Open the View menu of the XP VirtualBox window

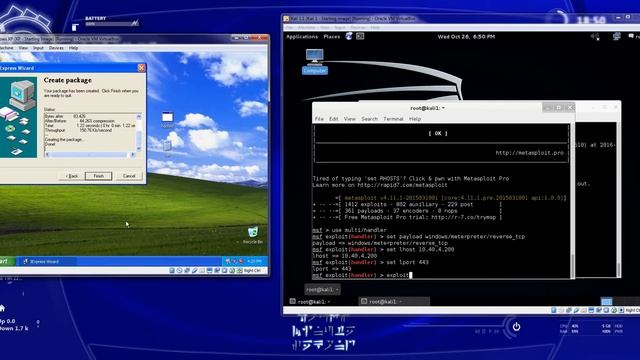(x=23, y=48)
